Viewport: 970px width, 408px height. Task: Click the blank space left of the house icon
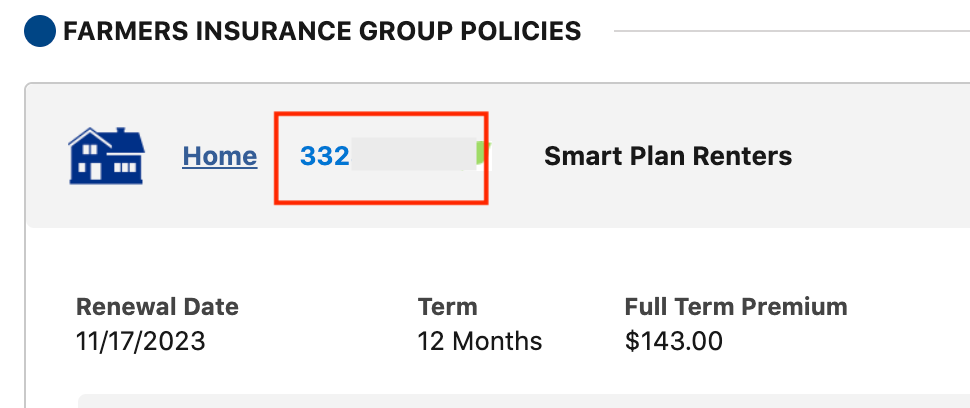tap(47, 156)
